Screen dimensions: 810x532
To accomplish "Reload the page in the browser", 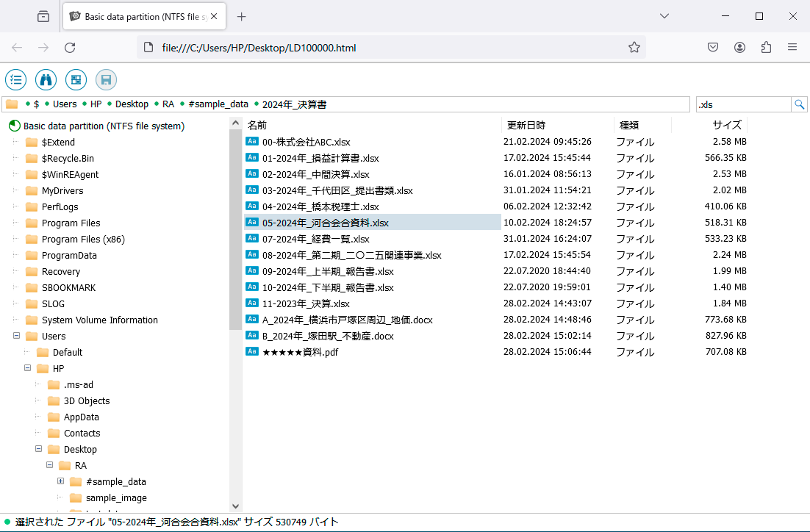I will coord(70,47).
